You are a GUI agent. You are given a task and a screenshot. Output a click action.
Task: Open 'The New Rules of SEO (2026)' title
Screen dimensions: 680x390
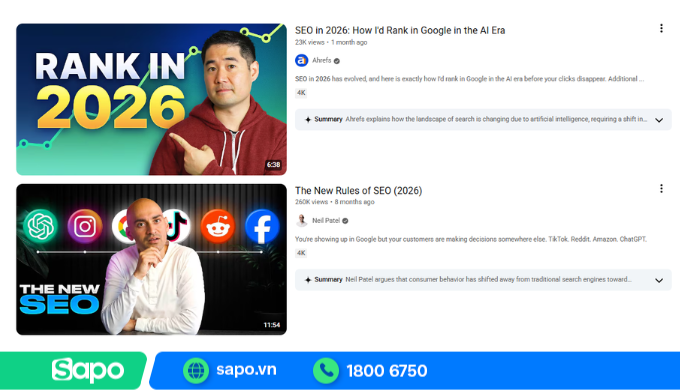(x=358, y=190)
